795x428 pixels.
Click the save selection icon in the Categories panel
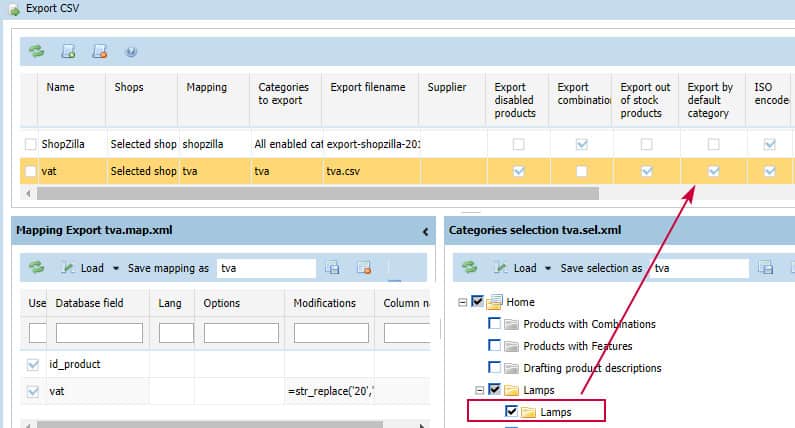point(765,268)
